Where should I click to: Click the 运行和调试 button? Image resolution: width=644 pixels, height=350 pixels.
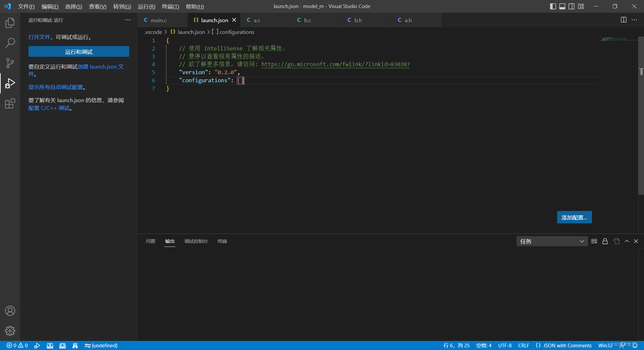(79, 52)
